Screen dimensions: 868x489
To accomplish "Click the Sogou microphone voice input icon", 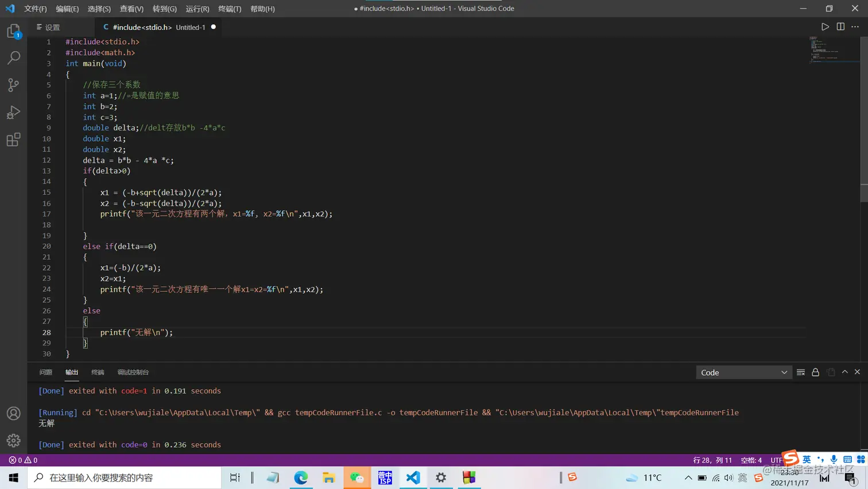I will click(x=834, y=459).
